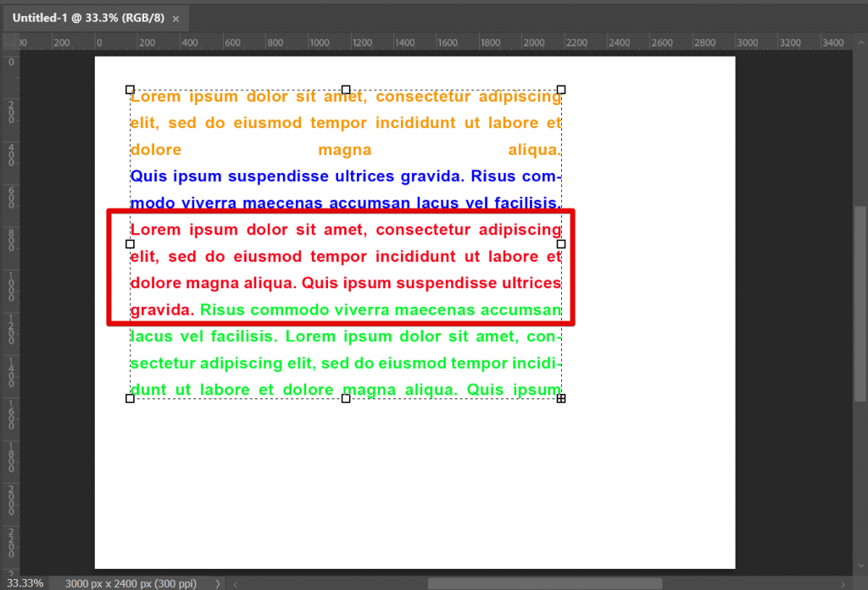This screenshot has height=590, width=868.
Task: Click the bottom-left transform handle
Action: [130, 398]
